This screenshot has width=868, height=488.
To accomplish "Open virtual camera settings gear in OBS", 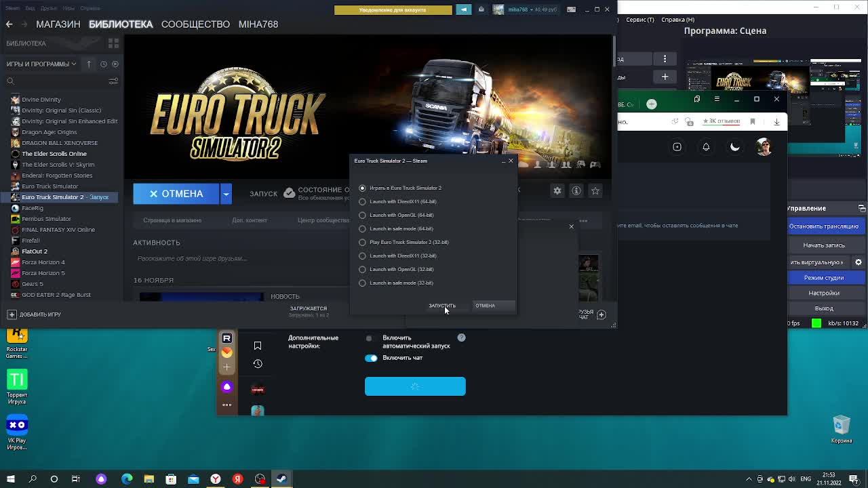I will [x=859, y=262].
